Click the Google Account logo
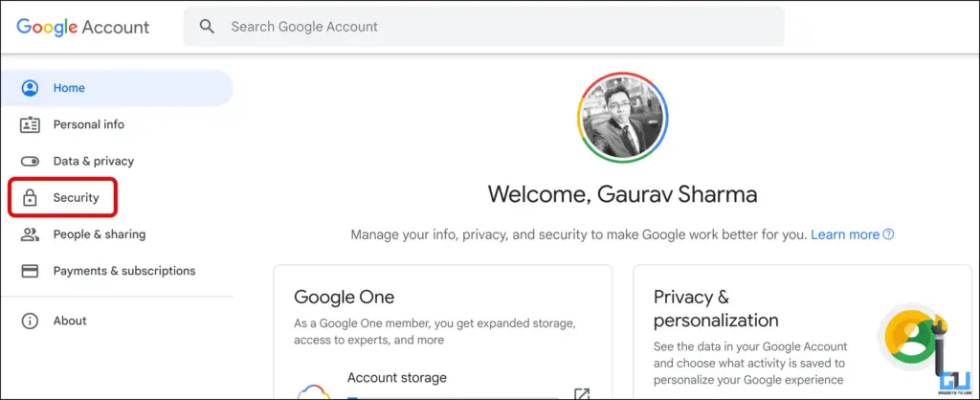The width and height of the screenshot is (980, 400). [83, 27]
